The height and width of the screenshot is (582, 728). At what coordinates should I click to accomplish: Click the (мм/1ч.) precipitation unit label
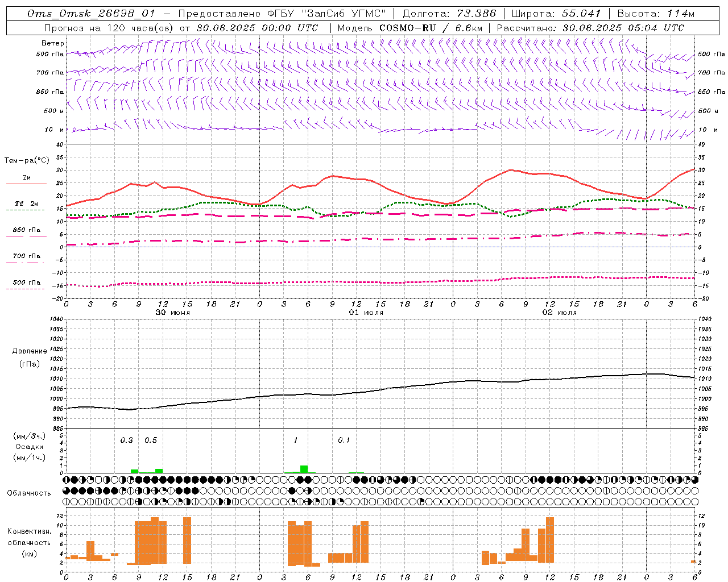[30, 458]
